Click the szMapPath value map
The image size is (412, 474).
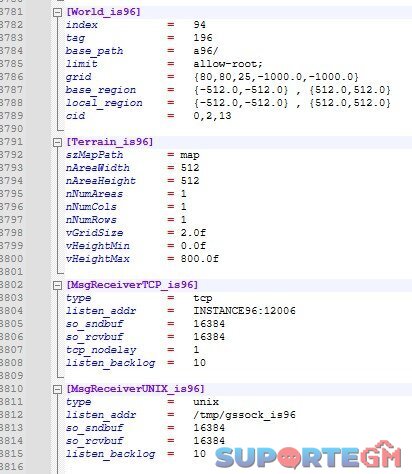click(190, 155)
